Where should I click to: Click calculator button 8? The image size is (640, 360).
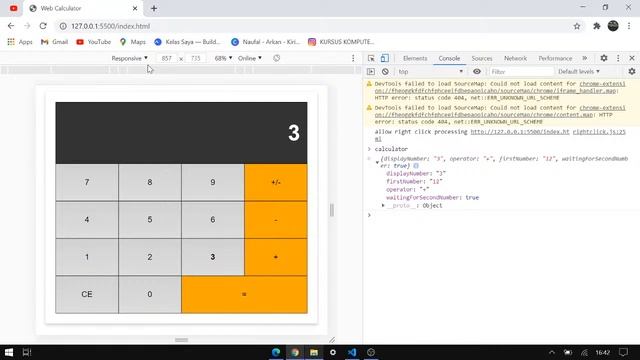coord(150,182)
